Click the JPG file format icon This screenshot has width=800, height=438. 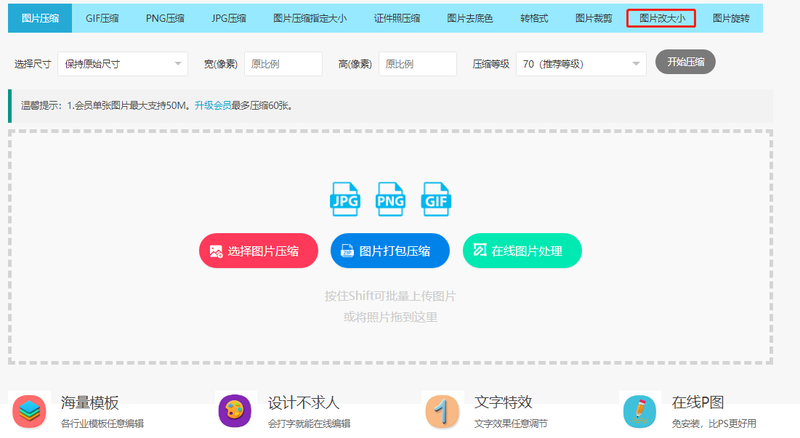345,199
